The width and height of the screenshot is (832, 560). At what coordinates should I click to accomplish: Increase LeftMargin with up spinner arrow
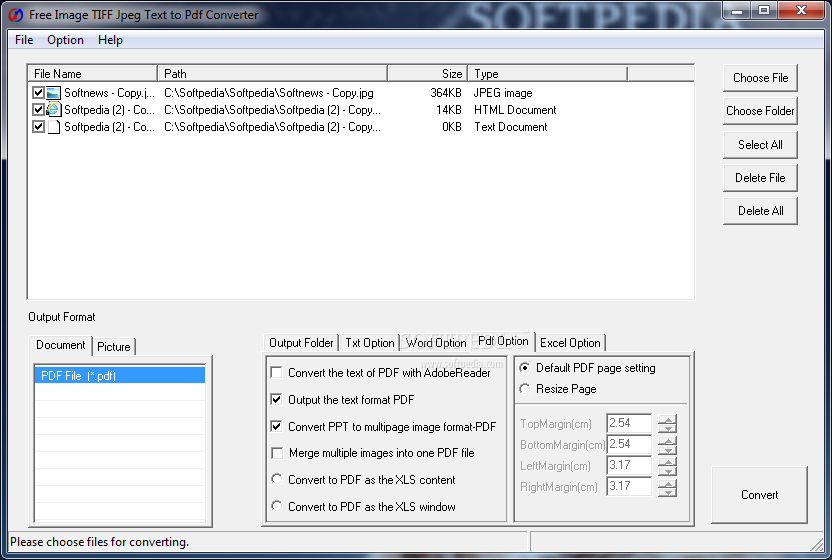(x=668, y=462)
